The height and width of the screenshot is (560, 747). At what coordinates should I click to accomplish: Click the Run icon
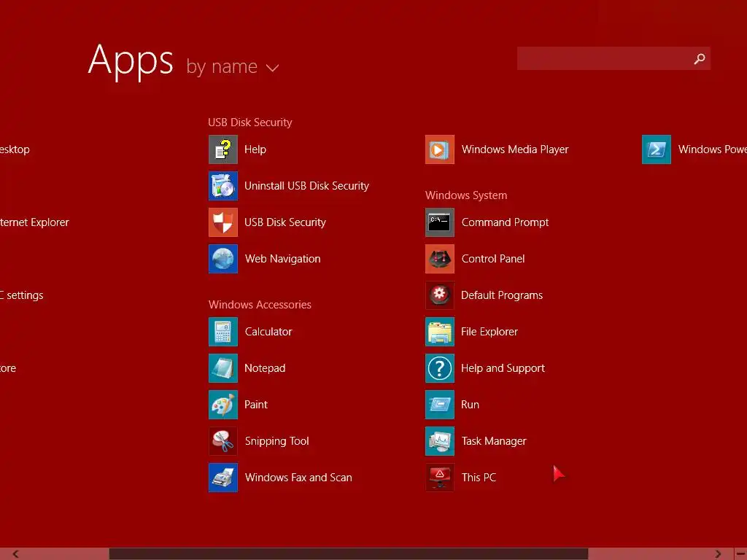(x=440, y=405)
